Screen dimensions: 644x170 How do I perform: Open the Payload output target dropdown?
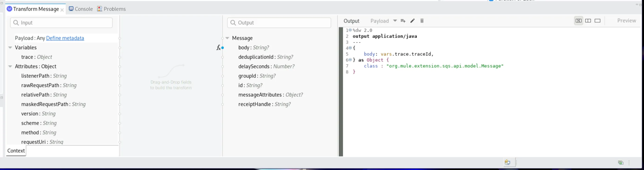pos(395,21)
